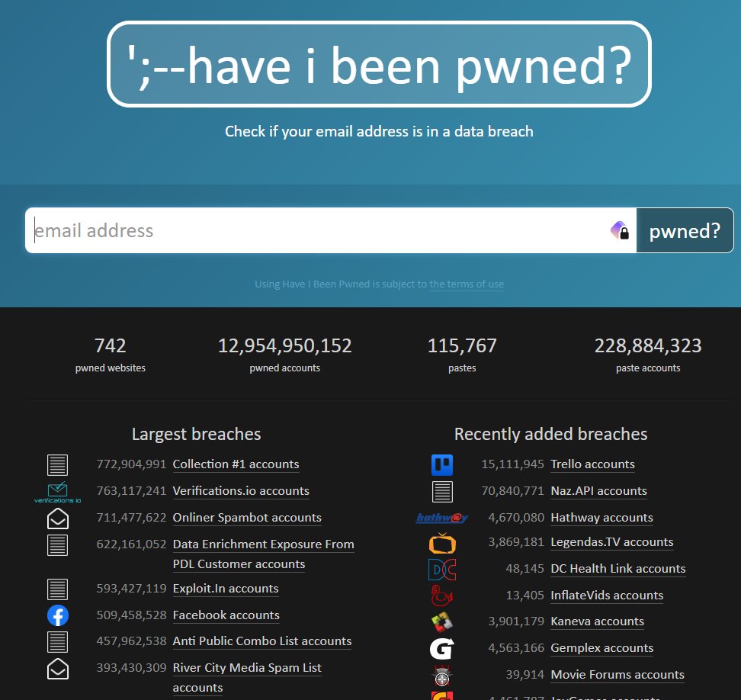This screenshot has width=741, height=700.
Task: Open the terms of use link
Action: (x=467, y=284)
